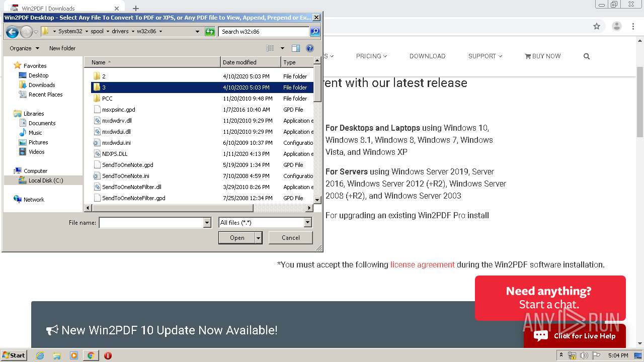Select file SendToOneNoteFilter.gpd

pos(202,198)
